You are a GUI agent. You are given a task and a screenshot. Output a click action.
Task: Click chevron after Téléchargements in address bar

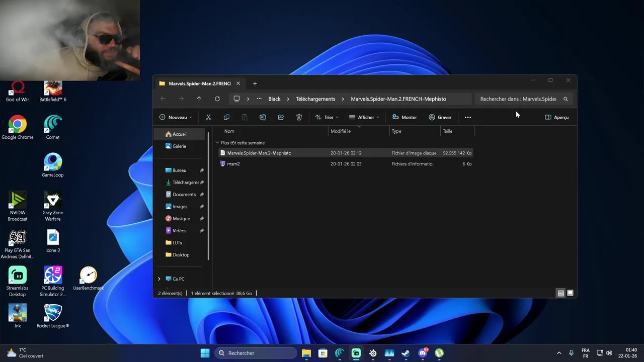[343, 99]
